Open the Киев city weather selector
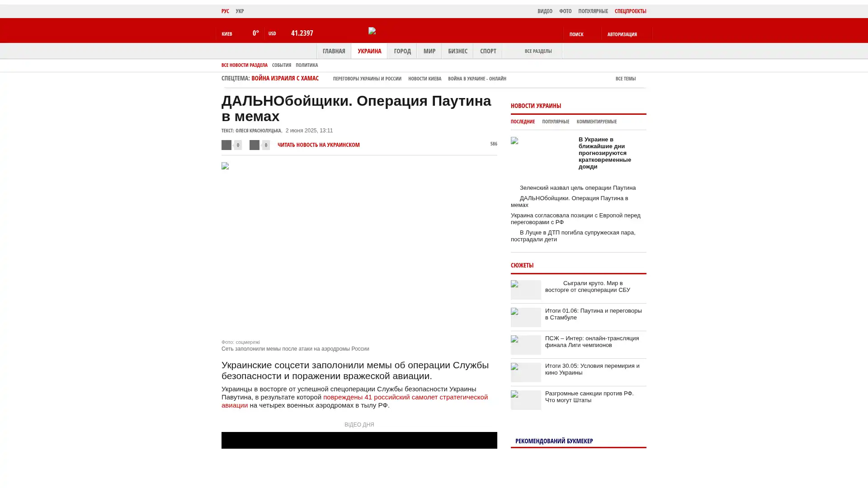The width and height of the screenshot is (868, 488). [227, 34]
